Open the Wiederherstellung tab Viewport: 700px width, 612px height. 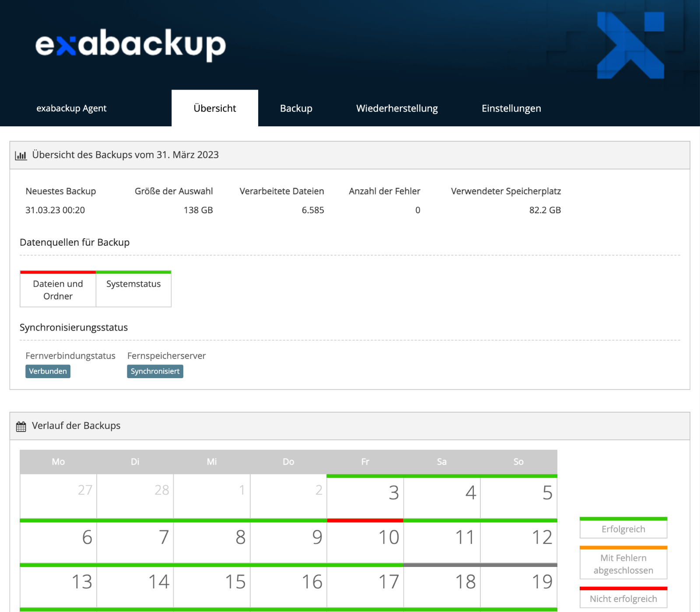[397, 108]
